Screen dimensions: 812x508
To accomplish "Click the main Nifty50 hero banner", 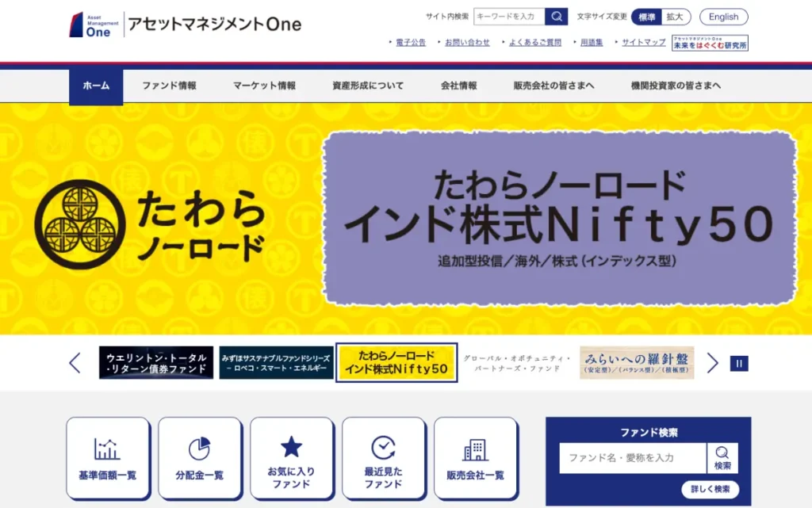I will [560, 218].
